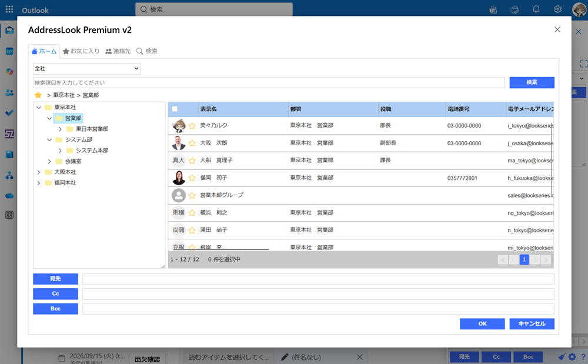Open To Do checkmark in sidebar
The height and width of the screenshot is (364, 588).
pos(9,113)
